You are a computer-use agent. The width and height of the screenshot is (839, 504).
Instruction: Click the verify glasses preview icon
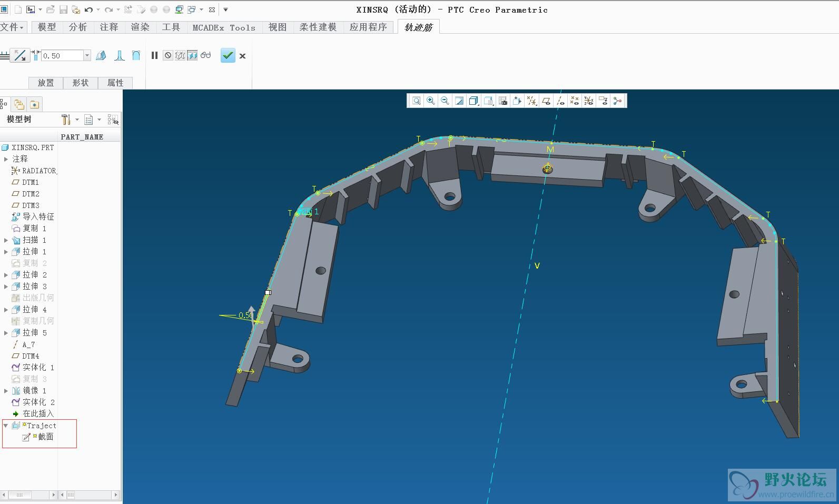(205, 55)
